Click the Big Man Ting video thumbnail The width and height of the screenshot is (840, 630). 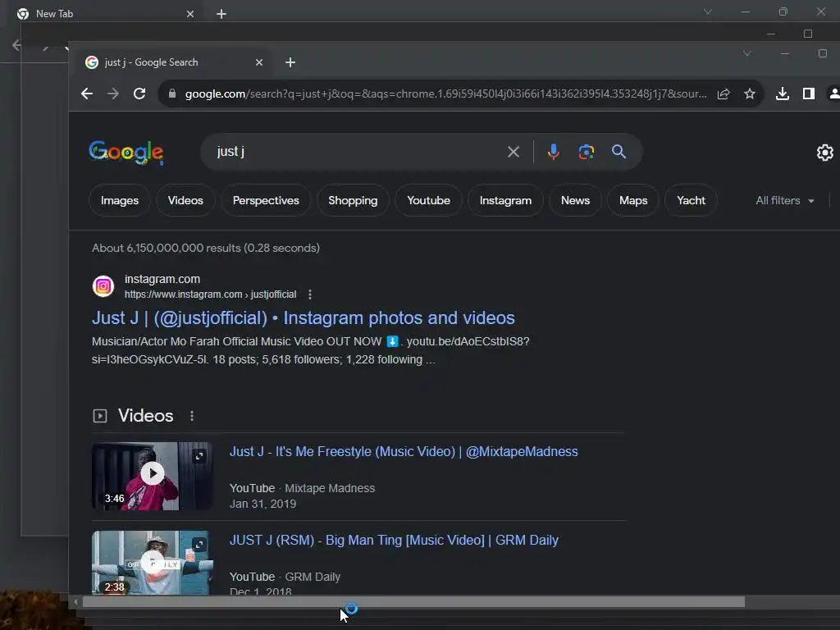pos(153,563)
